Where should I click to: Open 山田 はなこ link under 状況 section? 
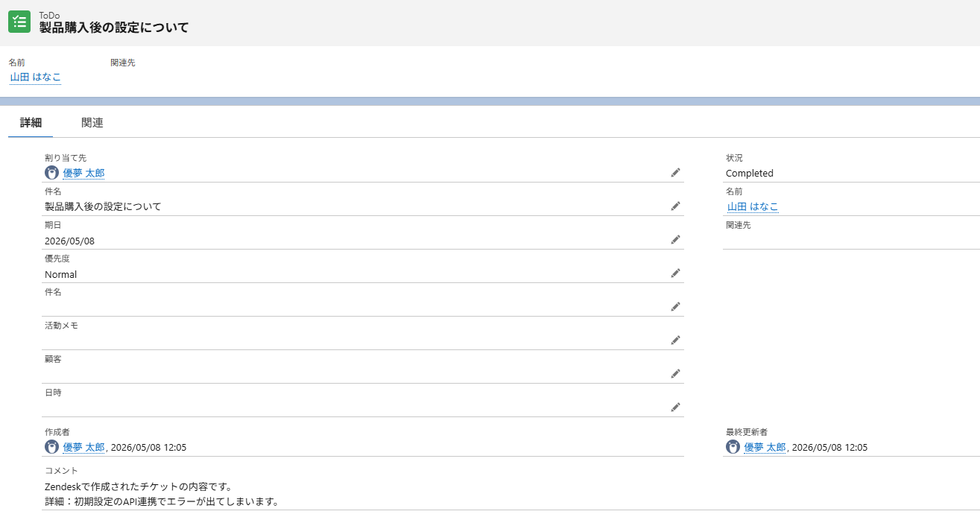[753, 206]
